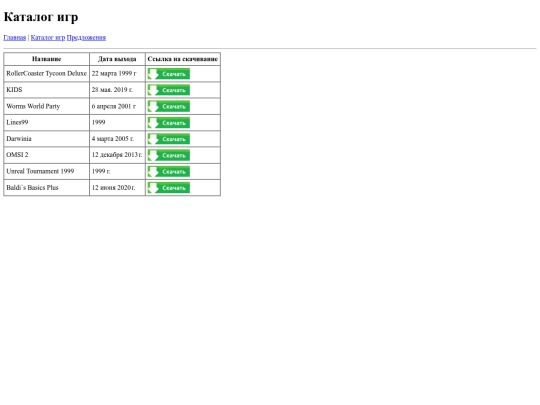The height and width of the screenshot is (405, 540).
Task: Click the Скачать button for KIDS
Action: point(169,90)
